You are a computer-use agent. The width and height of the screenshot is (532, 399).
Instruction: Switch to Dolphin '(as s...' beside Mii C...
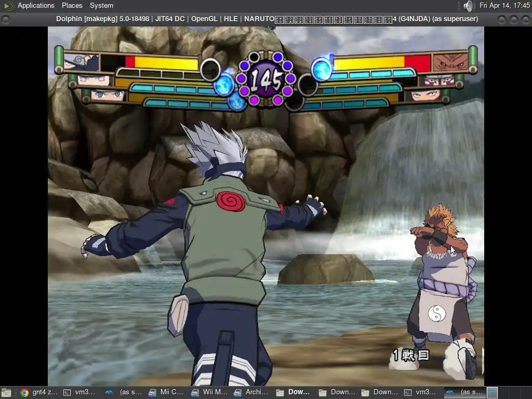click(124, 392)
